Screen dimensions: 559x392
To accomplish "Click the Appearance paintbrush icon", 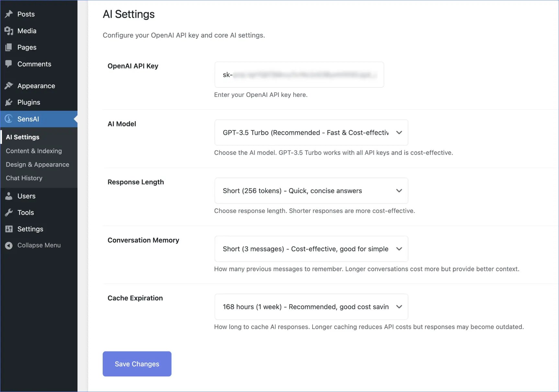I will click(9, 86).
